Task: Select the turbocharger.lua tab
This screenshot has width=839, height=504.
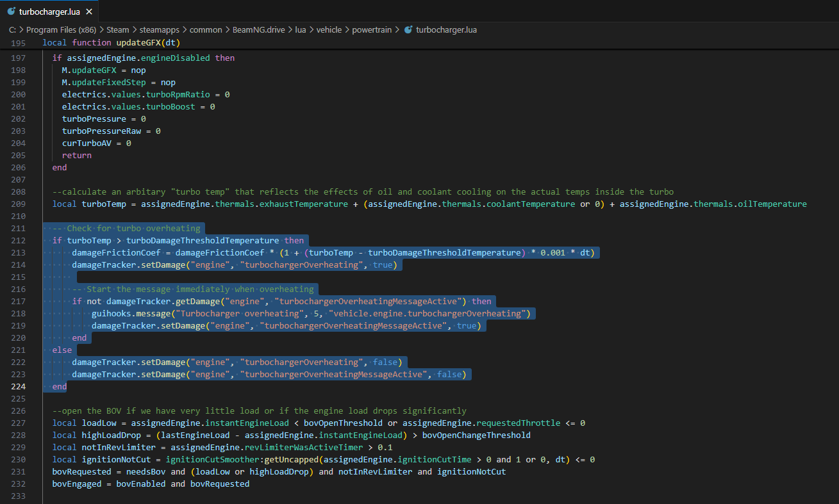Action: click(49, 12)
